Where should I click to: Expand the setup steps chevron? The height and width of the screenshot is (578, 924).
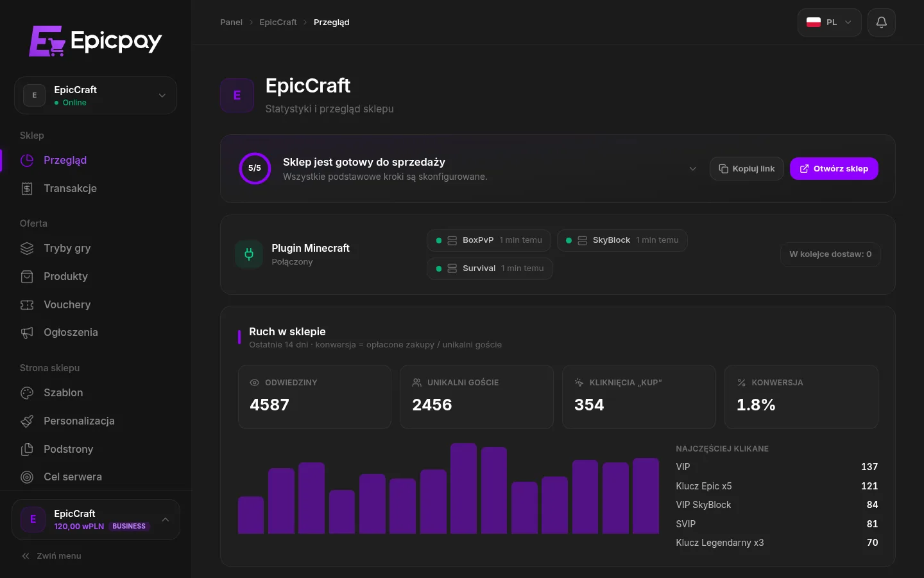[x=693, y=169]
